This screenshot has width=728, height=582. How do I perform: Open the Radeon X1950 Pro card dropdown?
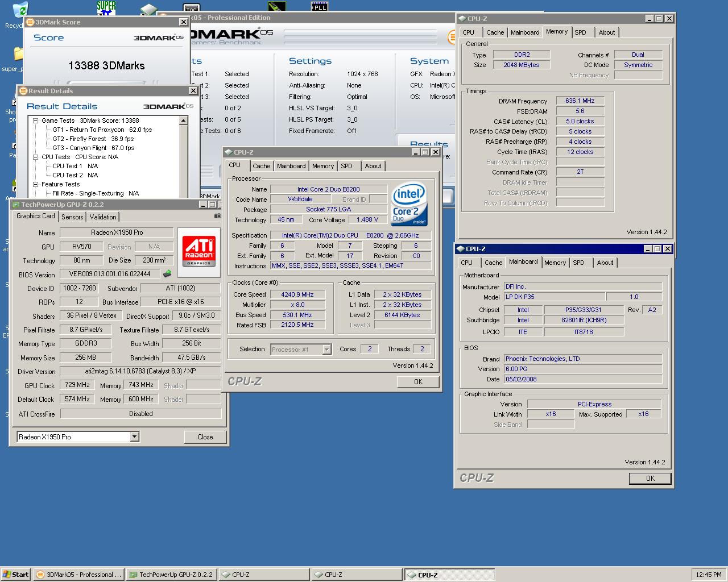pos(135,436)
